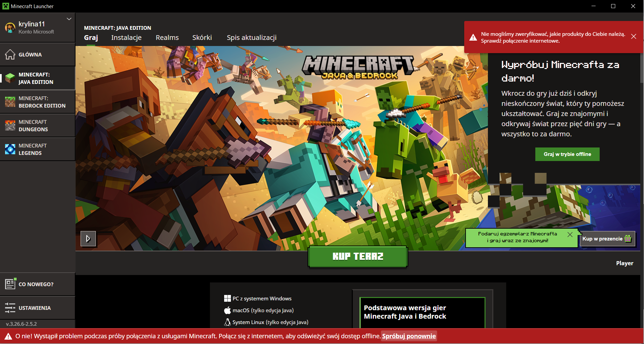Image resolution: width=644 pixels, height=344 pixels.
Task: Select the Podstawowa wersja gier card
Action: coord(423,312)
